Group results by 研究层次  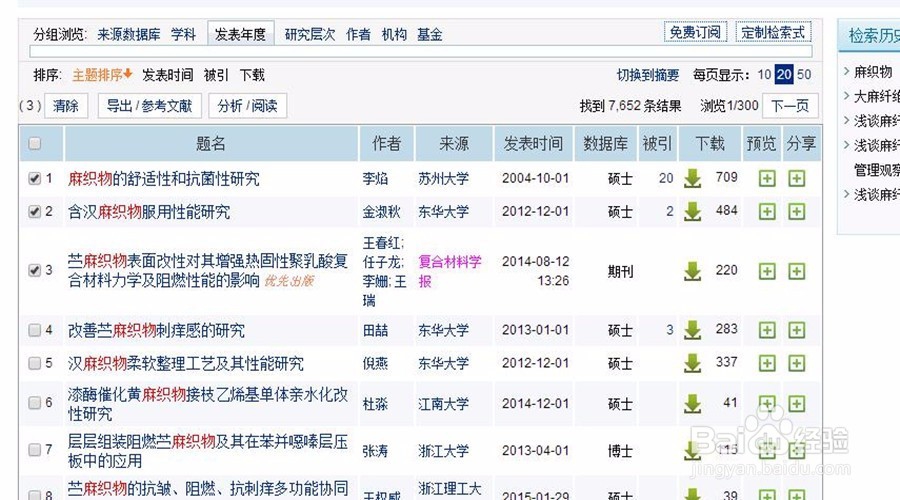(310, 34)
